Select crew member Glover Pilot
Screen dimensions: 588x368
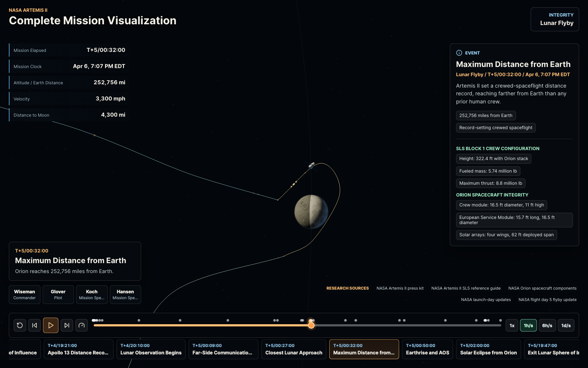pyautogui.click(x=58, y=294)
